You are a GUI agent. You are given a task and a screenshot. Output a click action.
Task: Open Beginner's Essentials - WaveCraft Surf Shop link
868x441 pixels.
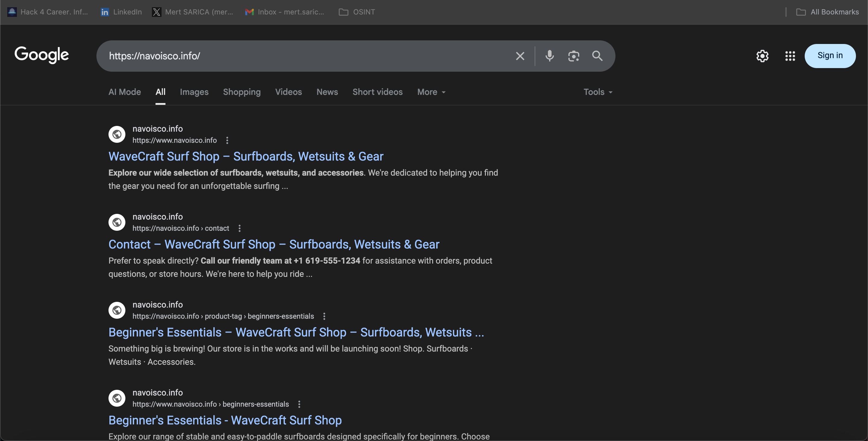point(225,421)
